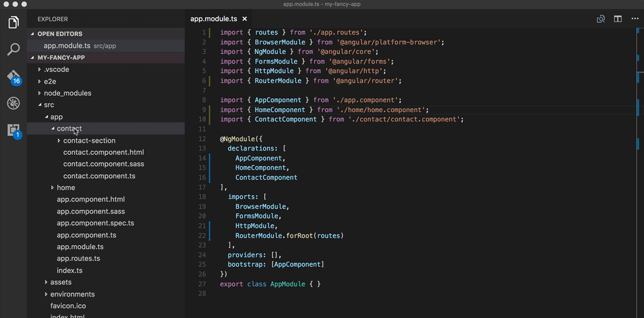Collapse the OPEN EDITORS section
This screenshot has height=318, width=644.
pos(106,34)
